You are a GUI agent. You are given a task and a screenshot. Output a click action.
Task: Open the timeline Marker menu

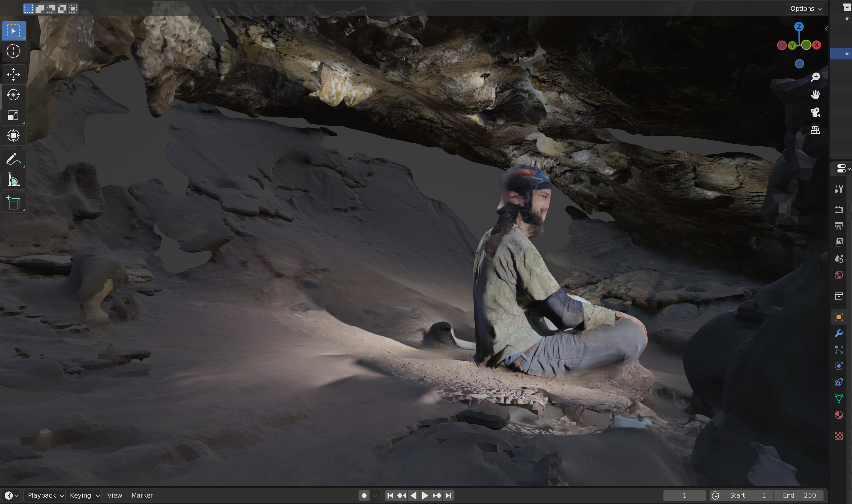click(142, 496)
